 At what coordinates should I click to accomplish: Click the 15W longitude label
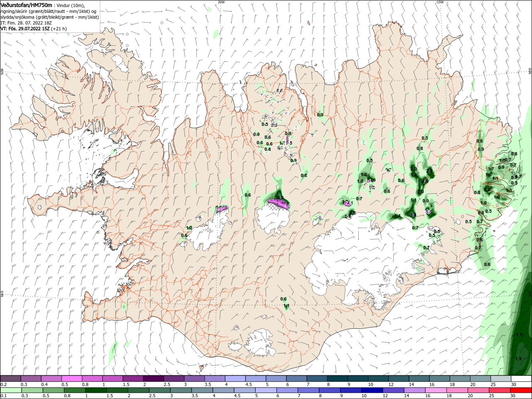pos(440,2)
